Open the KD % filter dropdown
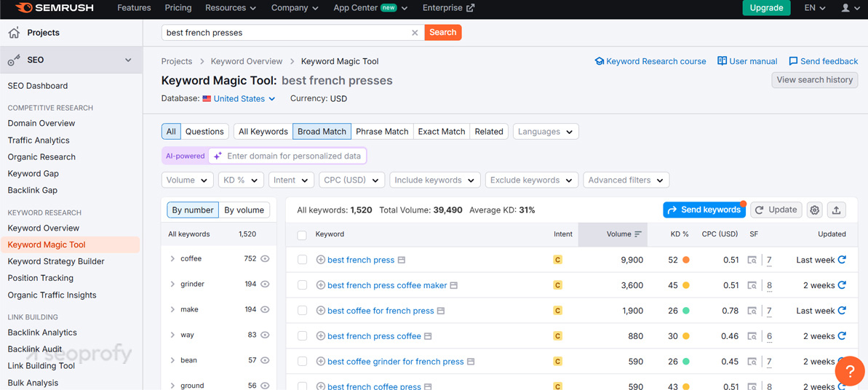The width and height of the screenshot is (868, 390). tap(241, 180)
